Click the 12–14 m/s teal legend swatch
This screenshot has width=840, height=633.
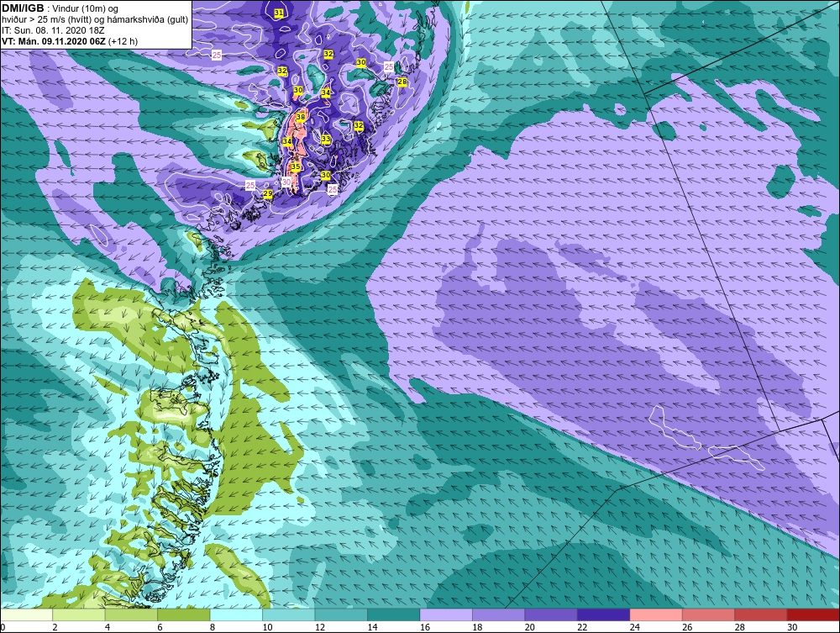341,615
